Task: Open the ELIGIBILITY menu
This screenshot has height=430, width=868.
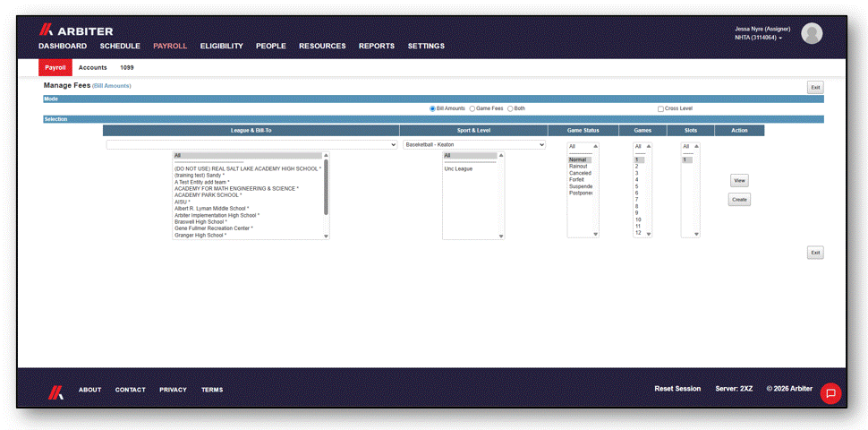Action: pyautogui.click(x=221, y=46)
